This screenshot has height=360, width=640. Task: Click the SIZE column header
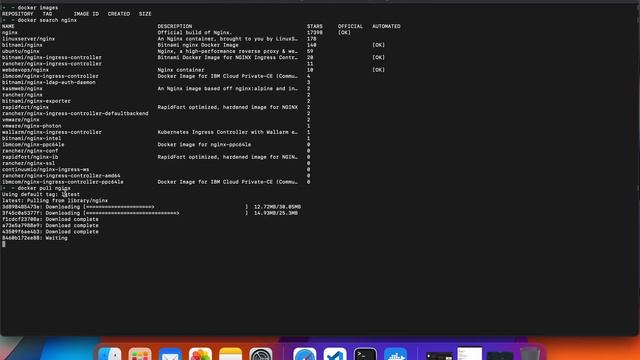point(145,14)
